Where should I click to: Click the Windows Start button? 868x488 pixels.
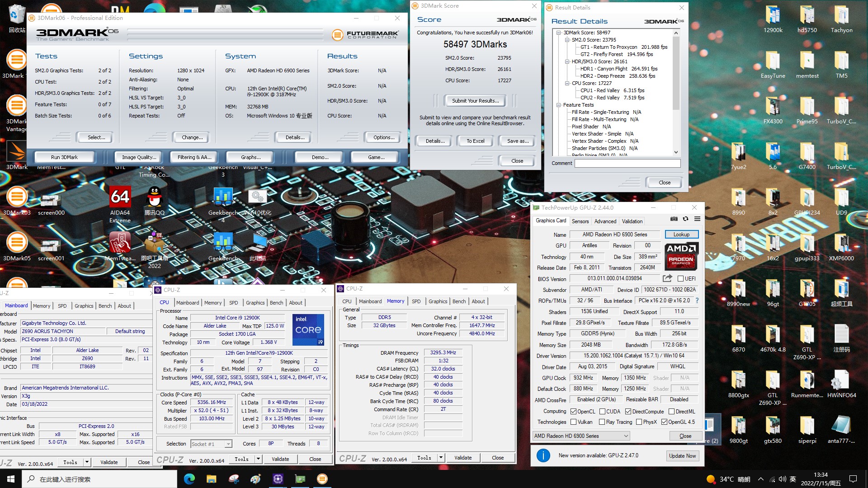(x=11, y=479)
